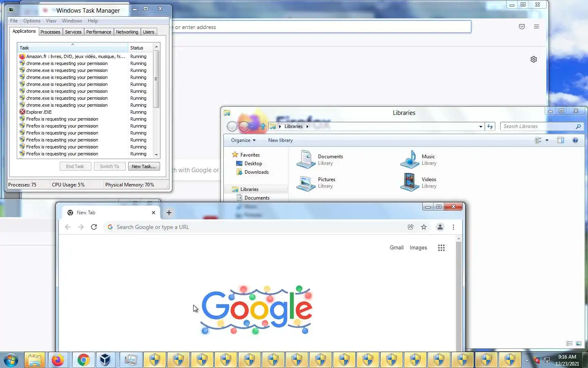This screenshot has height=368, width=588.
Task: Reload the Chrome page
Action: click(x=94, y=227)
